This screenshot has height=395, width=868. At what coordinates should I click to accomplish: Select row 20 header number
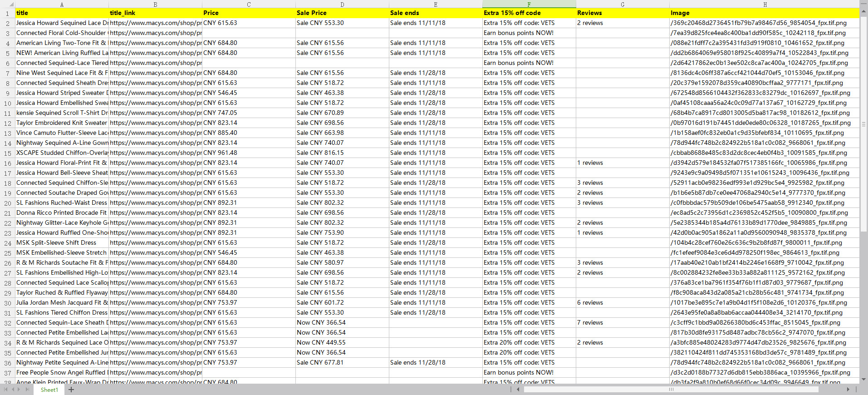(7, 203)
